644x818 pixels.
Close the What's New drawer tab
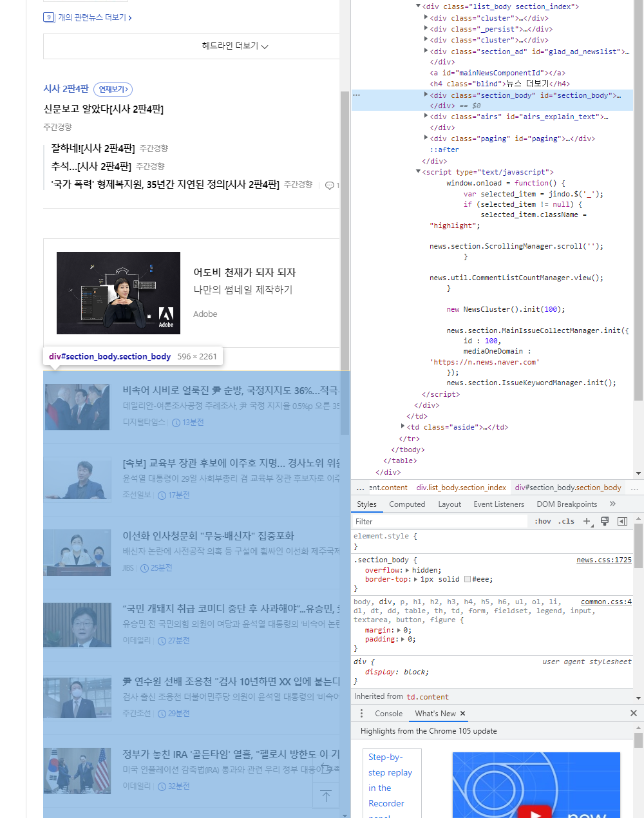coord(462,714)
